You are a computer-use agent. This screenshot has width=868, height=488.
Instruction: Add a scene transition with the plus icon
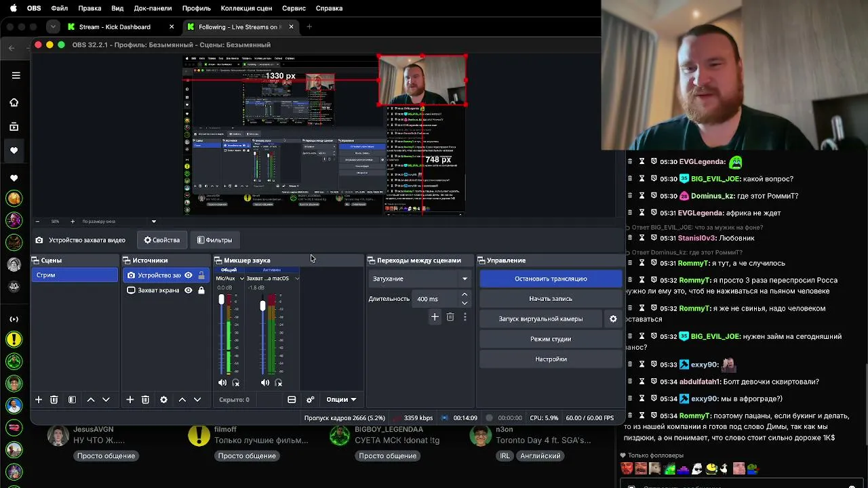435,317
